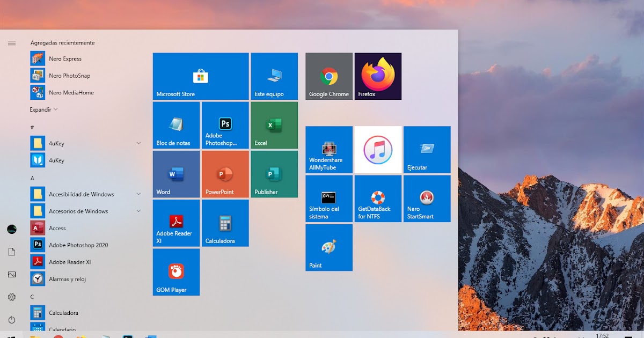Open Ejecutar (Run) tile
The height and width of the screenshot is (338, 644).
427,149
